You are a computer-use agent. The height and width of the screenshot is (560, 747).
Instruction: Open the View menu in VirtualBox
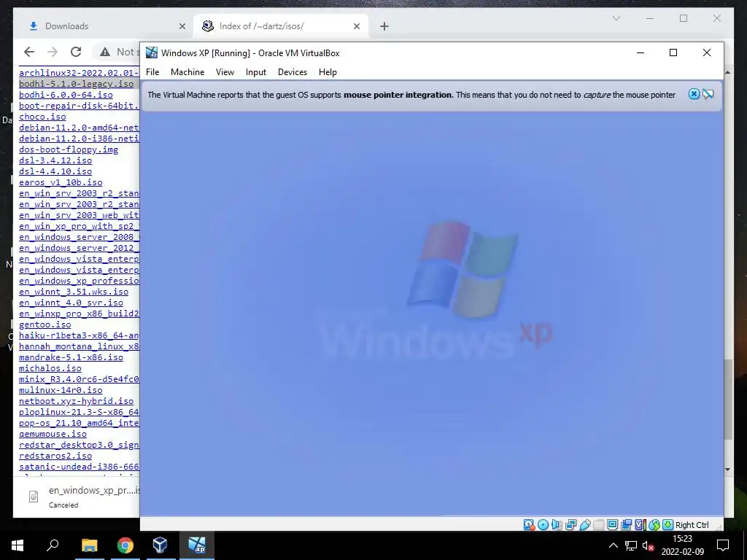pyautogui.click(x=225, y=72)
